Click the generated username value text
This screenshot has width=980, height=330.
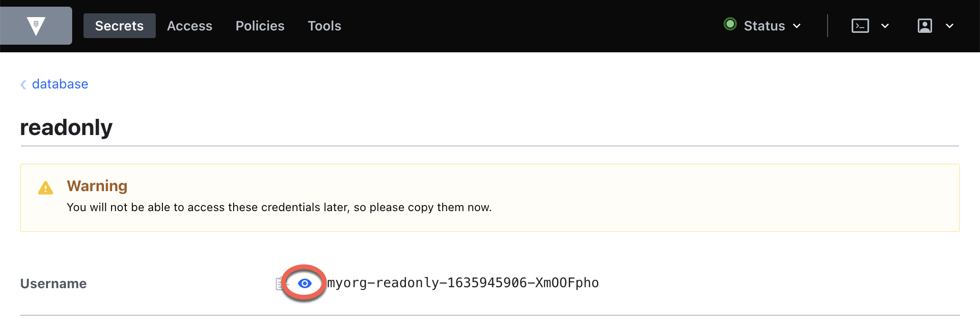pos(463,283)
